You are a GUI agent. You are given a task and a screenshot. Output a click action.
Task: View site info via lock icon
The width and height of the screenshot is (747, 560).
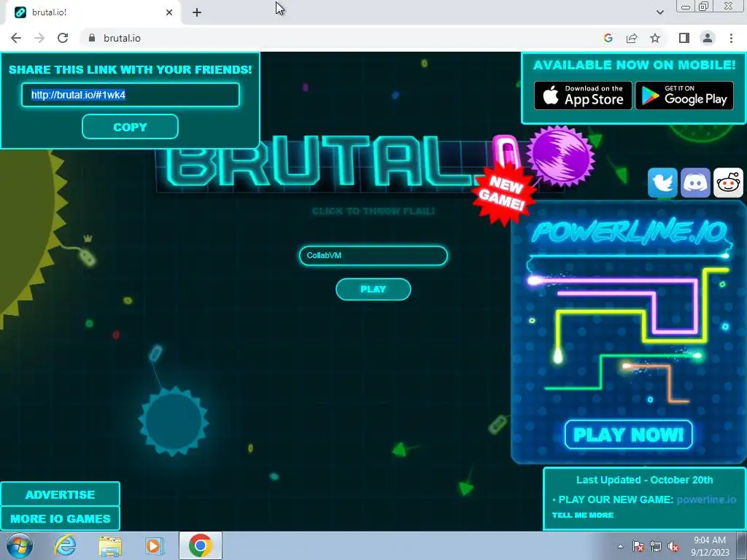pyautogui.click(x=92, y=38)
